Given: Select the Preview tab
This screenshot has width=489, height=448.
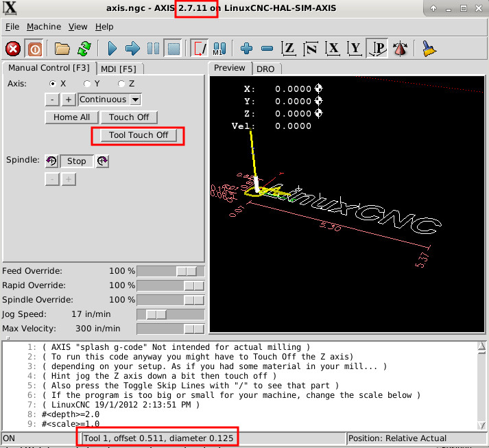Looking at the screenshot, I should (230, 68).
